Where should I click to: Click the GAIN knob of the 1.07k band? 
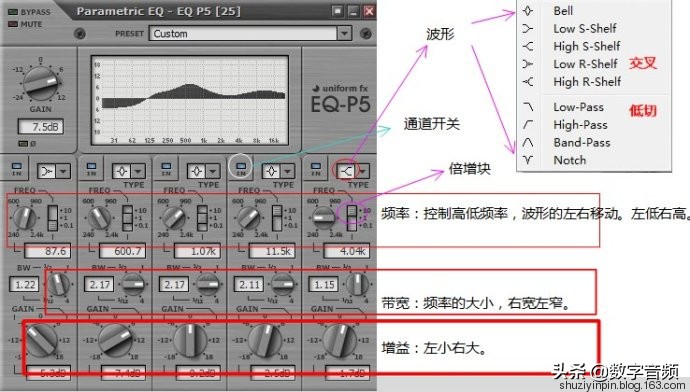coord(190,340)
